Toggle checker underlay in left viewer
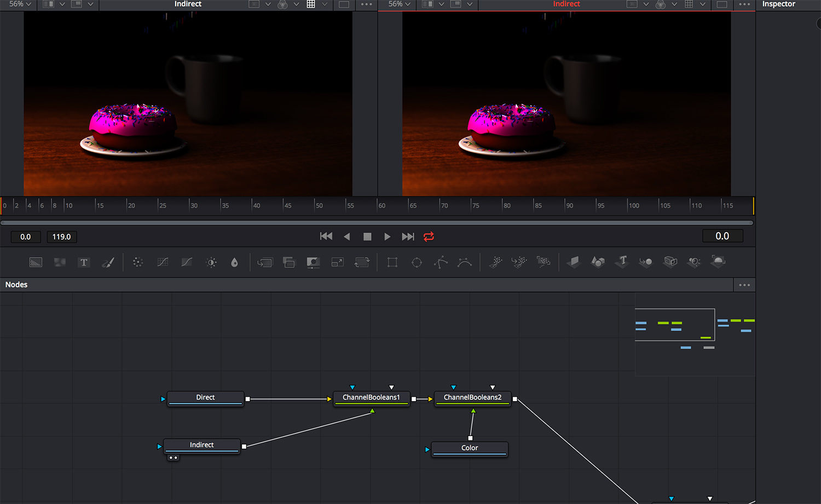821x504 pixels. pos(311,4)
